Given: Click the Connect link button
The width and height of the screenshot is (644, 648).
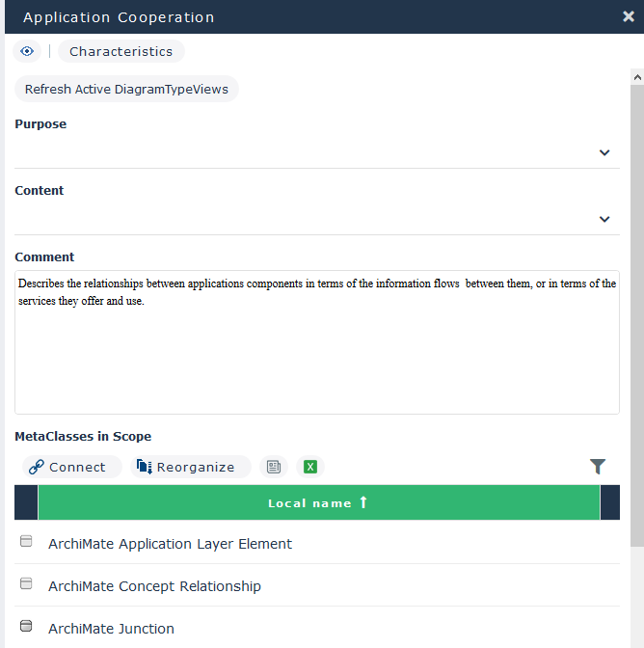Looking at the screenshot, I should pyautogui.click(x=67, y=467).
